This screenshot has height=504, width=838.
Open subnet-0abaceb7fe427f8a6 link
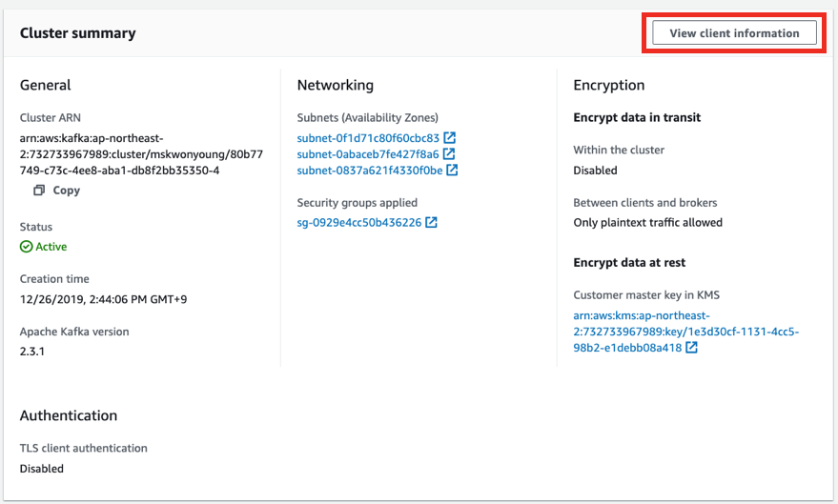pos(368,154)
